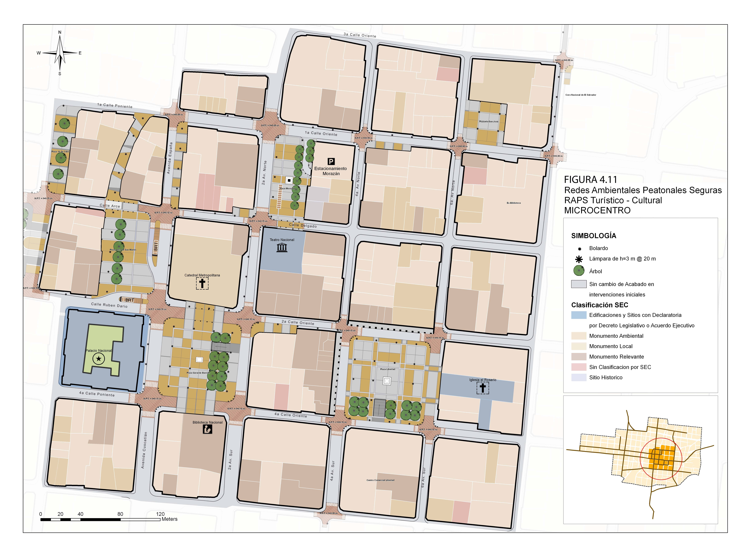Click the white monument in Plaza Gerardo Barrios
The image size is (747, 560).
[x=199, y=360]
